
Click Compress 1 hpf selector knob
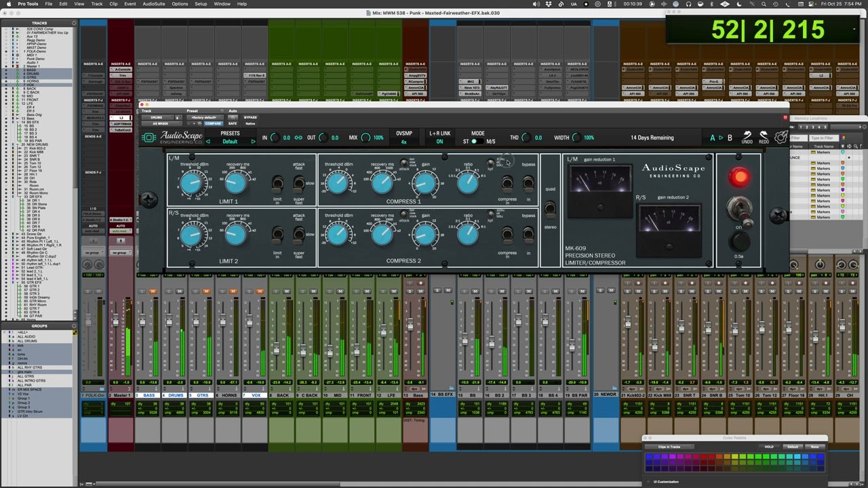click(491, 163)
